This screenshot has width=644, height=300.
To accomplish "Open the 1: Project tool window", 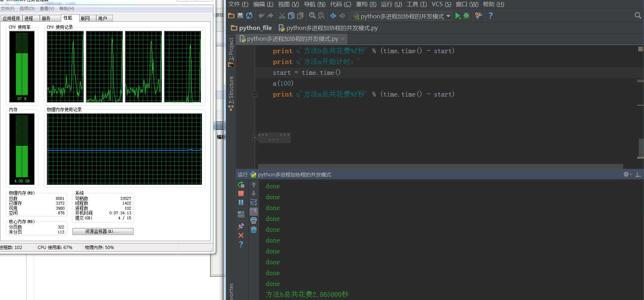I will pos(231,52).
